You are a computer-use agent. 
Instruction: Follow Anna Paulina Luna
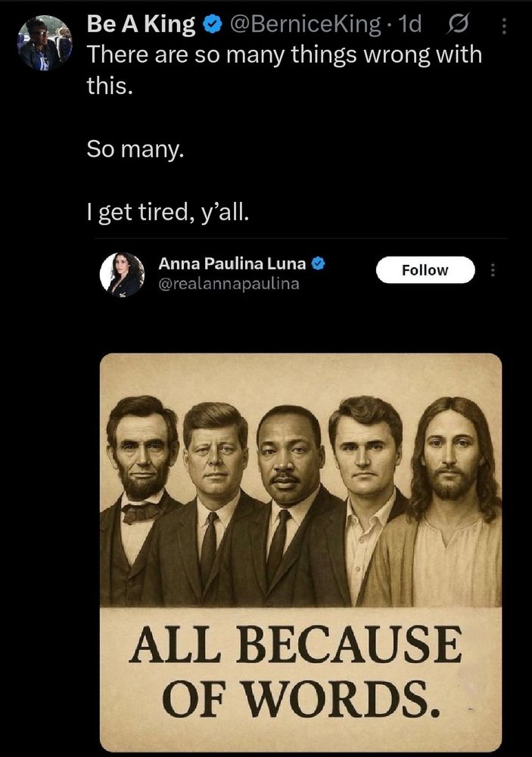(425, 269)
